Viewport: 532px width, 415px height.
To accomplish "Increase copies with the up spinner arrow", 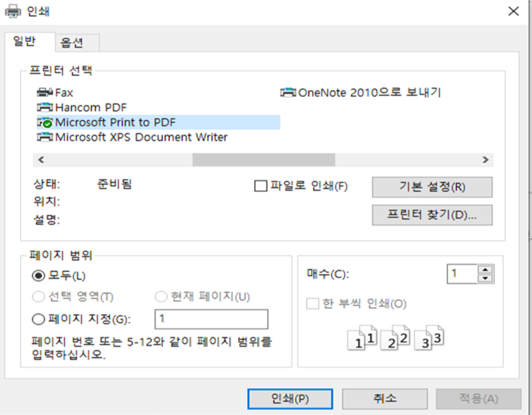I will pyautogui.click(x=485, y=269).
